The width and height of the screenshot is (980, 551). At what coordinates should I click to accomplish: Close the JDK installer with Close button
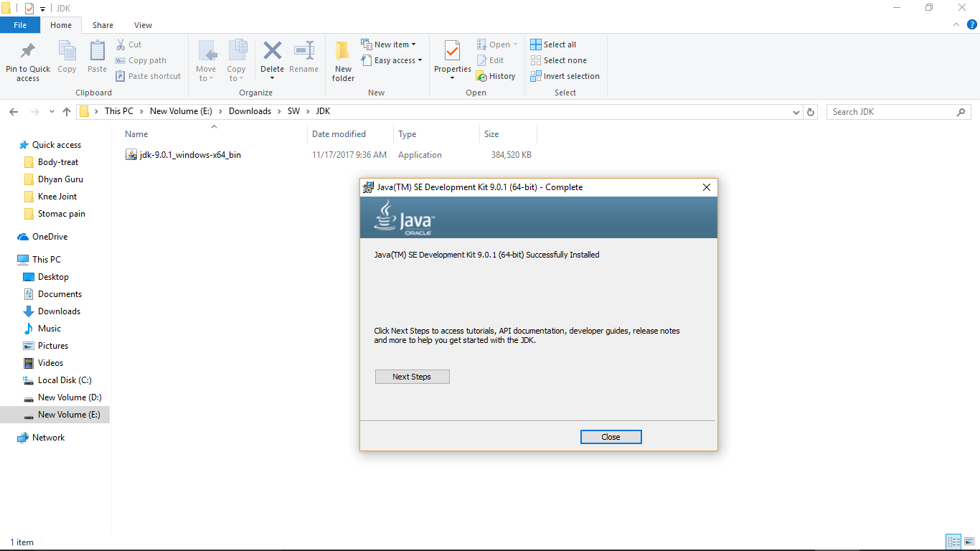[x=611, y=436]
